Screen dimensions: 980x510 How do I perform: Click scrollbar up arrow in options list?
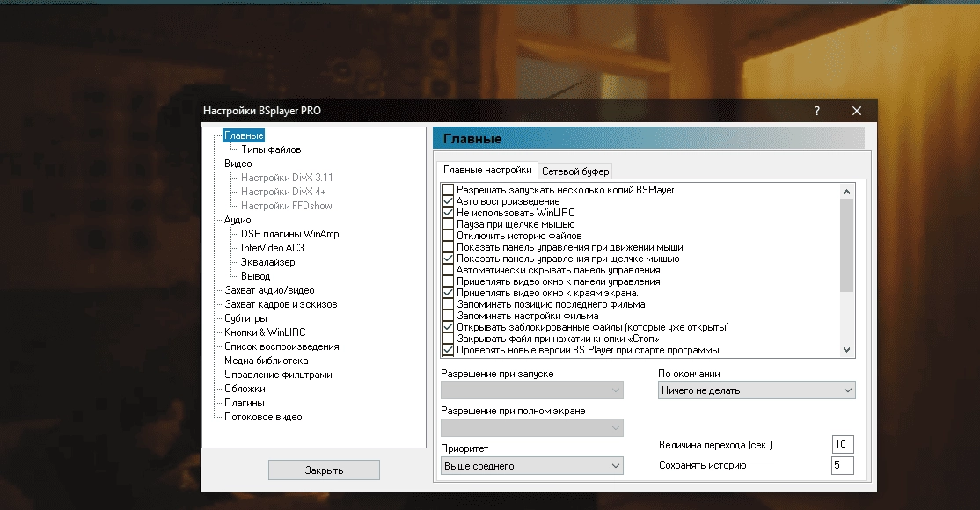[x=847, y=192]
